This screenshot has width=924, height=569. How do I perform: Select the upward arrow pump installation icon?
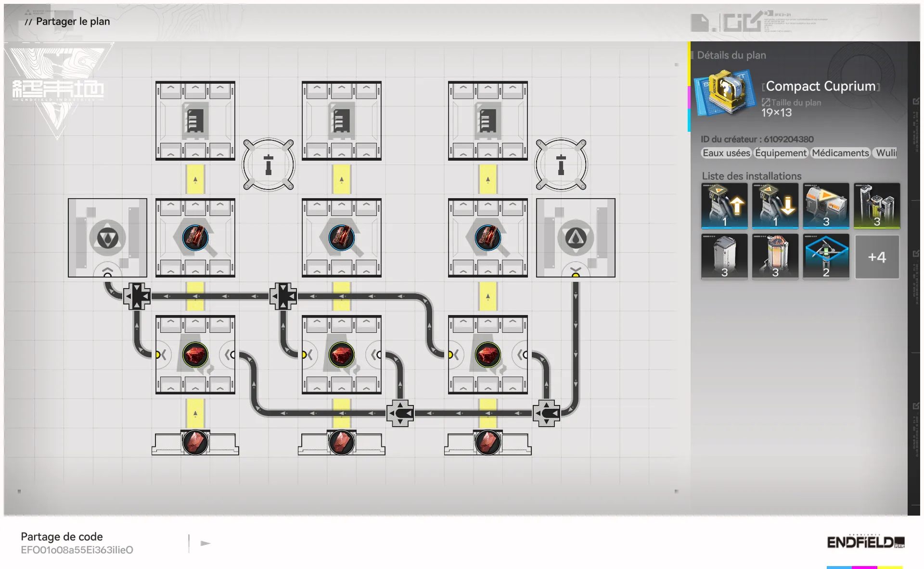coord(724,205)
